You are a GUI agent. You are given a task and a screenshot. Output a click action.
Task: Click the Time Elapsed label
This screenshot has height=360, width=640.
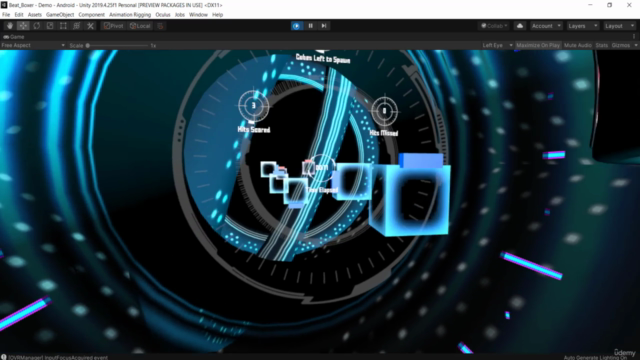[x=323, y=190]
